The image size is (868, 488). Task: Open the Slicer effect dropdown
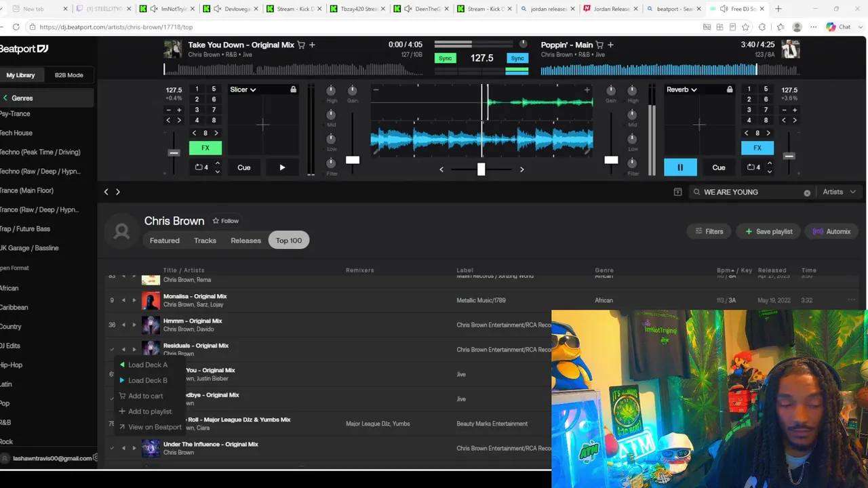243,89
